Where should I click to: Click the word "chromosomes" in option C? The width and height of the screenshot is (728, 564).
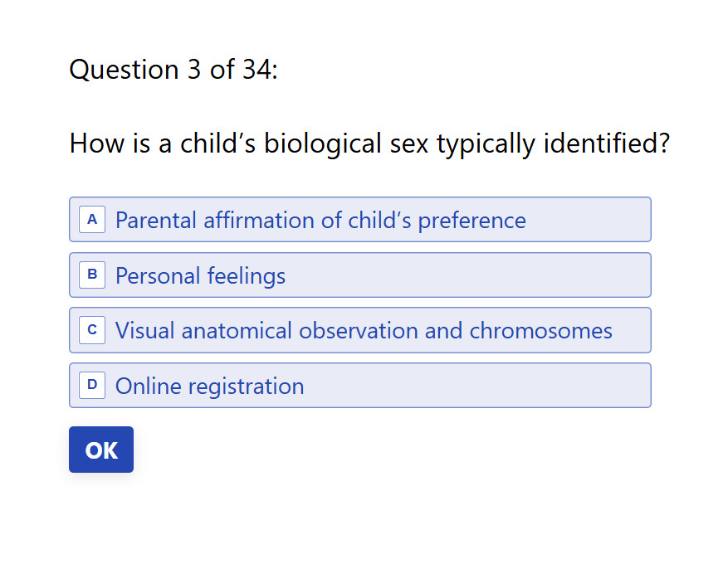[541, 331]
